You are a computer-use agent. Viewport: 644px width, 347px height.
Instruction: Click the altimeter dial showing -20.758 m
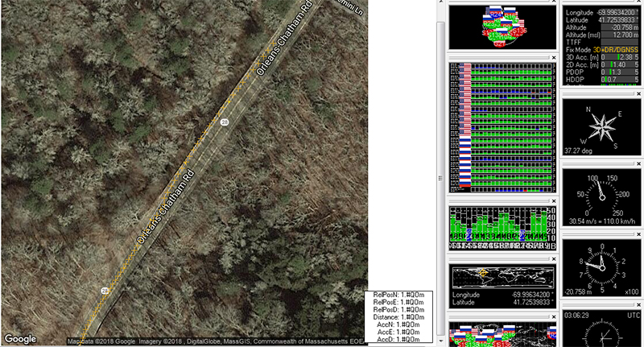click(x=601, y=265)
